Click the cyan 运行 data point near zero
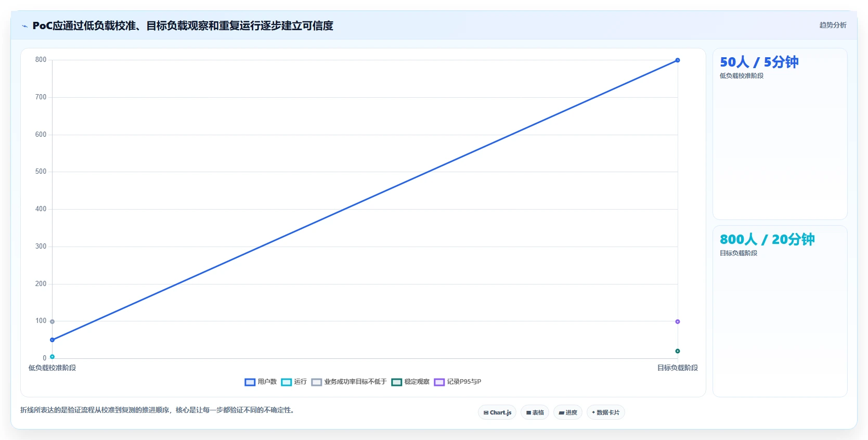 point(52,357)
